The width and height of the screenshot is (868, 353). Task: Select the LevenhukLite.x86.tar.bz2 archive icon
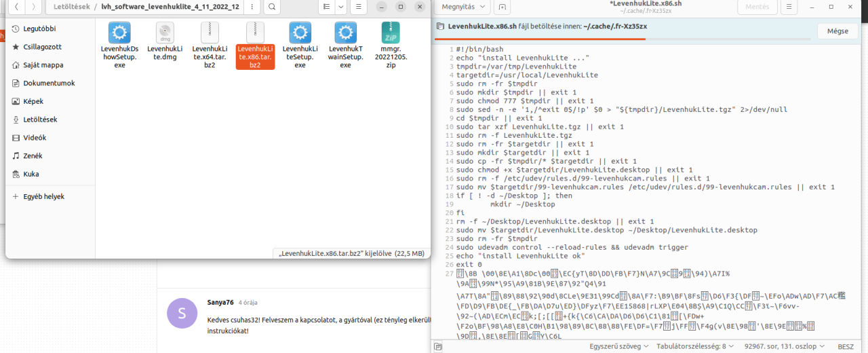[255, 32]
